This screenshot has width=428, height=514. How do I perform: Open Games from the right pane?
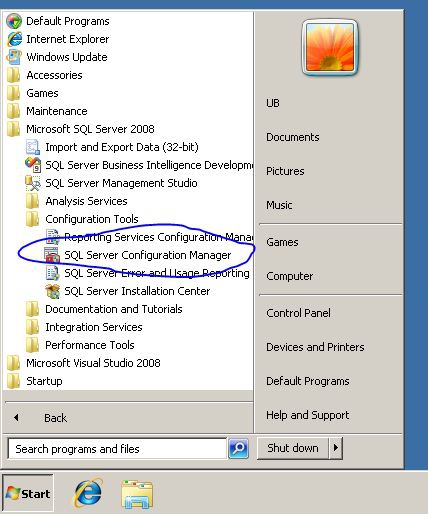[282, 242]
